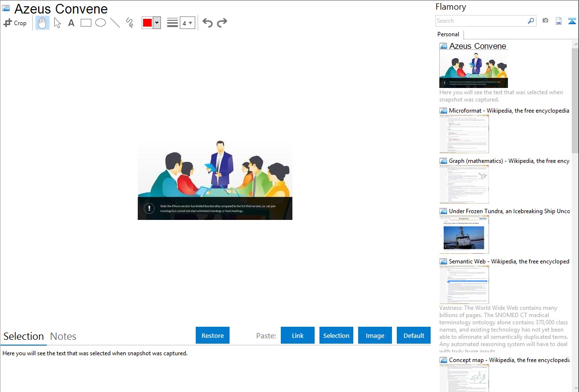Click the sidebar scrollbar up arrow
This screenshot has height=392, width=579.
click(575, 44)
